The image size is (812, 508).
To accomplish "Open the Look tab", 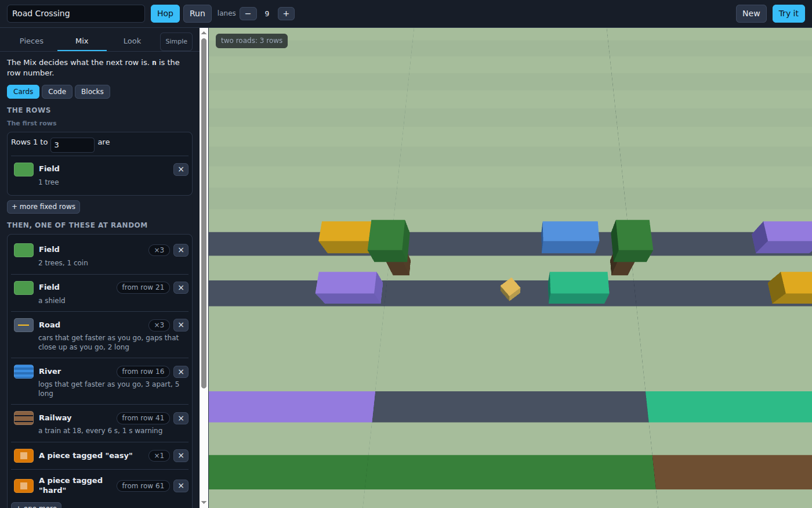I will pos(132,41).
